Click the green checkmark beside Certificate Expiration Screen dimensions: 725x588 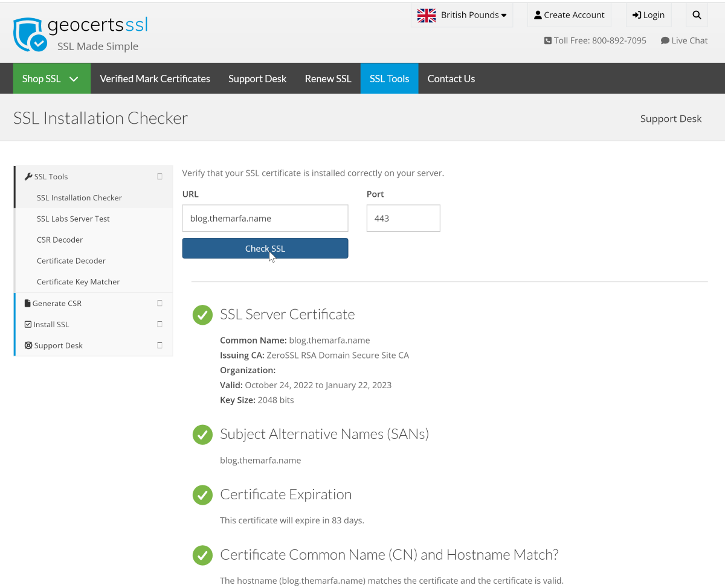202,494
